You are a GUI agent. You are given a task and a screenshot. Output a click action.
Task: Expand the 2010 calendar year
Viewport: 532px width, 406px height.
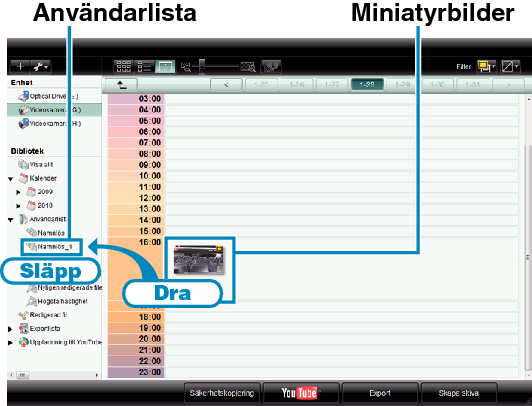(18, 206)
